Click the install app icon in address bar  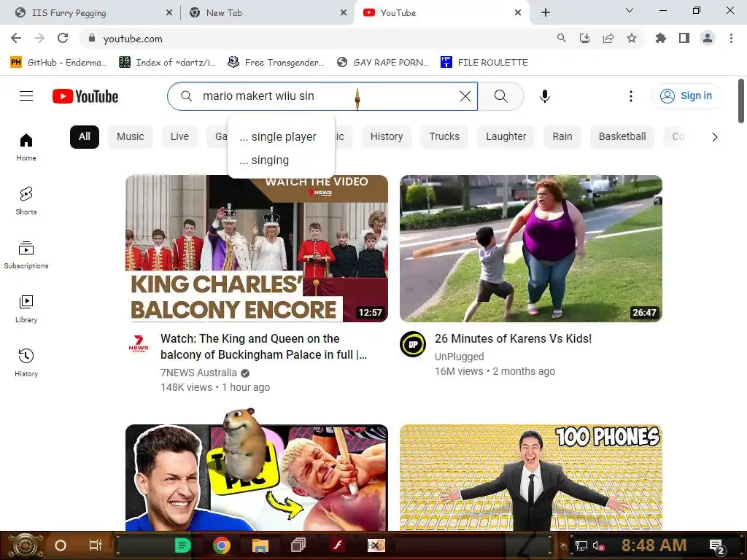584,38
